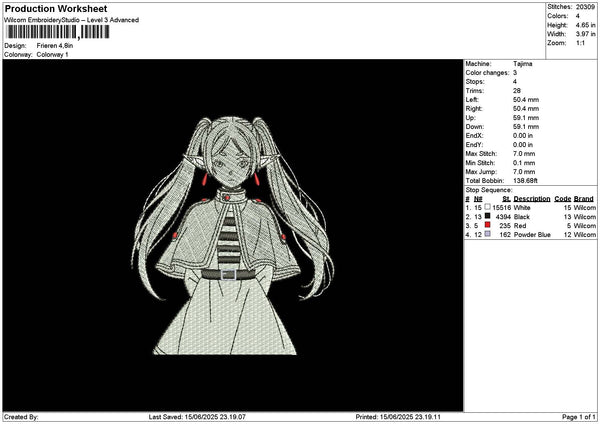Click the Height value 4.65 in
Image resolution: width=600 pixels, height=424 pixels.
585,25
